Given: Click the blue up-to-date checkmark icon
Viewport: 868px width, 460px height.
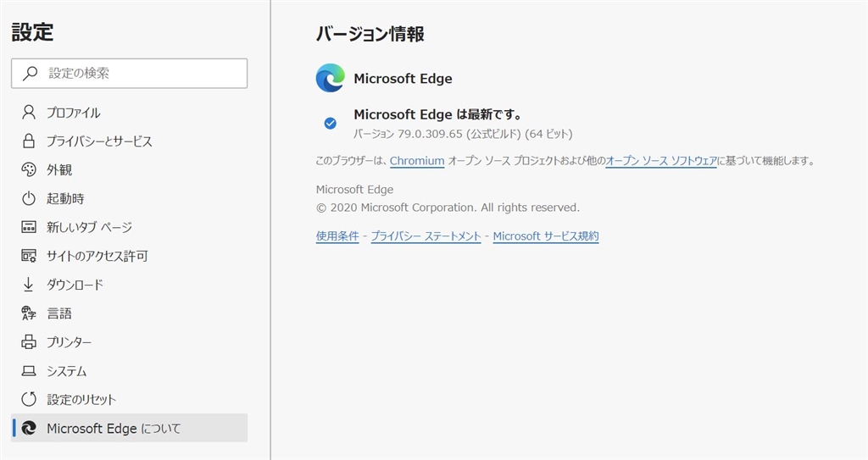Looking at the screenshot, I should pos(331,123).
